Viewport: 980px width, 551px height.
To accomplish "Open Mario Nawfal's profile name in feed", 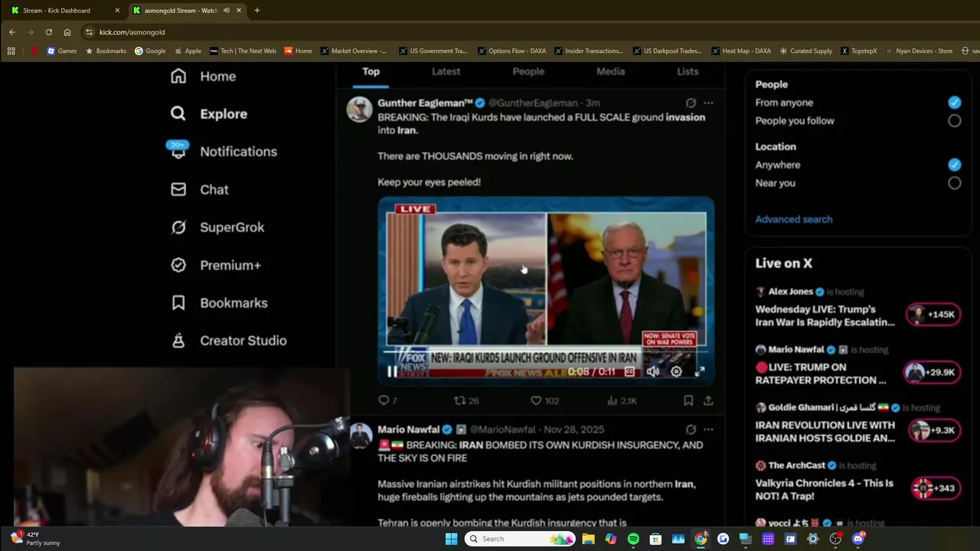I will [x=408, y=429].
